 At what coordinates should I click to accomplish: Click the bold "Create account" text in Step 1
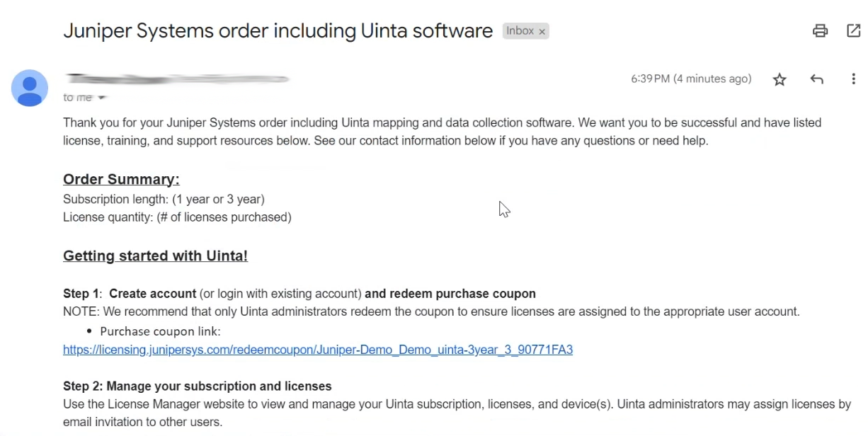tap(152, 294)
